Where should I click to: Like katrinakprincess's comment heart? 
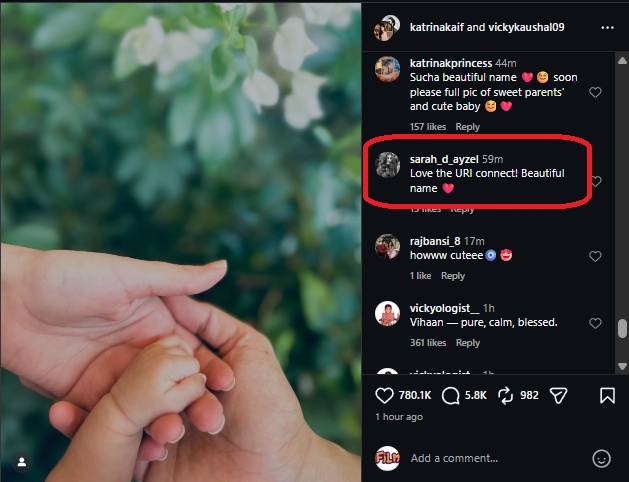click(x=595, y=92)
